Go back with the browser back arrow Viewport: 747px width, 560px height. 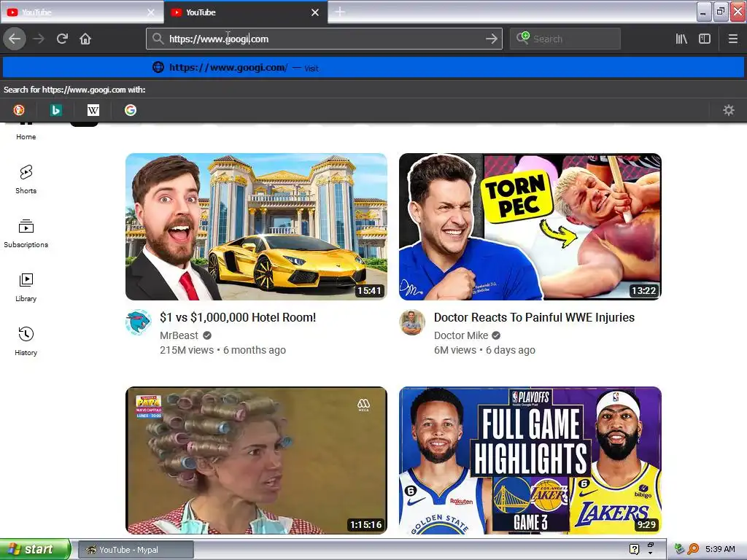(15, 39)
